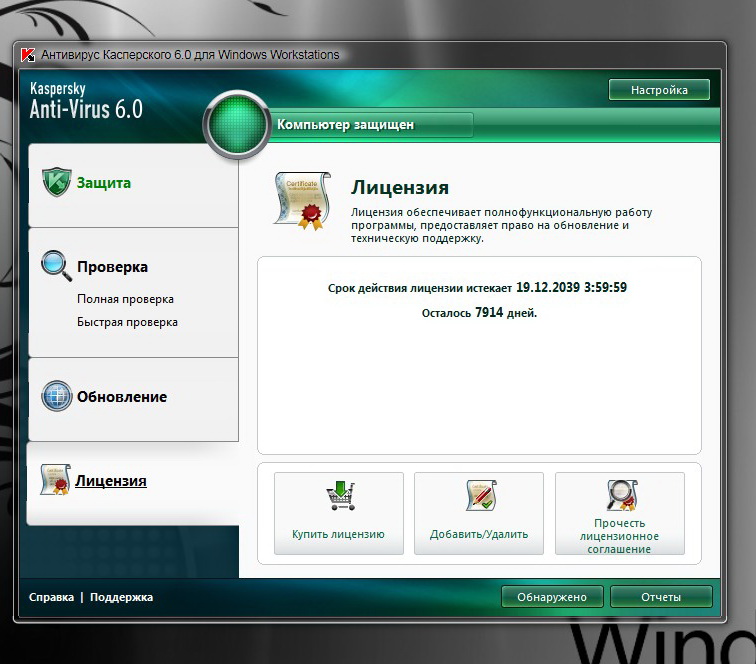Click the Добавить/Удалить checklist icon
This screenshot has height=664, width=756.
tap(479, 497)
